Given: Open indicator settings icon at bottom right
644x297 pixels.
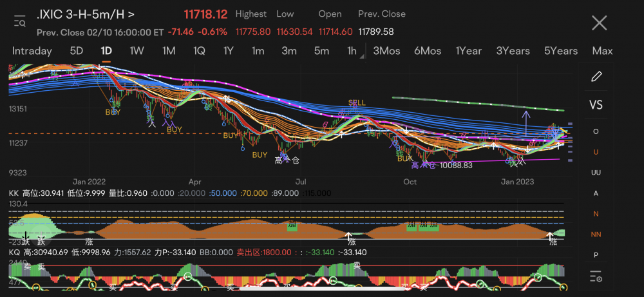Looking at the screenshot, I should click(x=596, y=277).
